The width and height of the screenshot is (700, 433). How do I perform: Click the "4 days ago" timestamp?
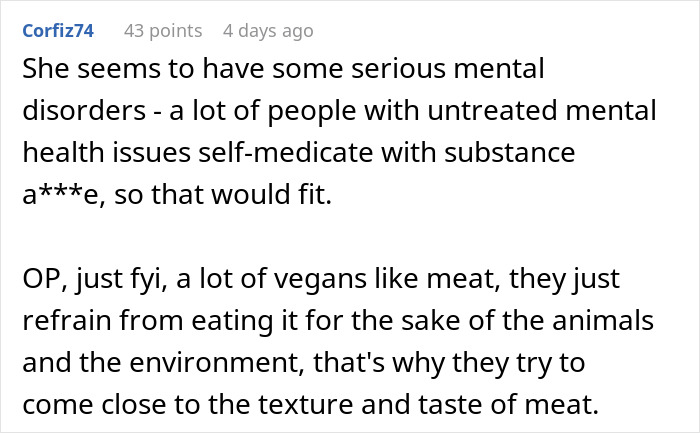[x=268, y=31]
